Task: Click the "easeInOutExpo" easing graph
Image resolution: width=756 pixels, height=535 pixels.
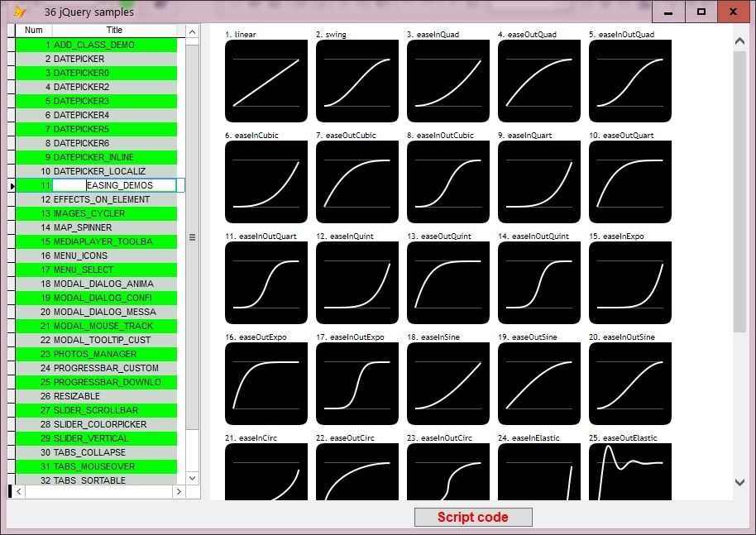Action: [x=356, y=383]
